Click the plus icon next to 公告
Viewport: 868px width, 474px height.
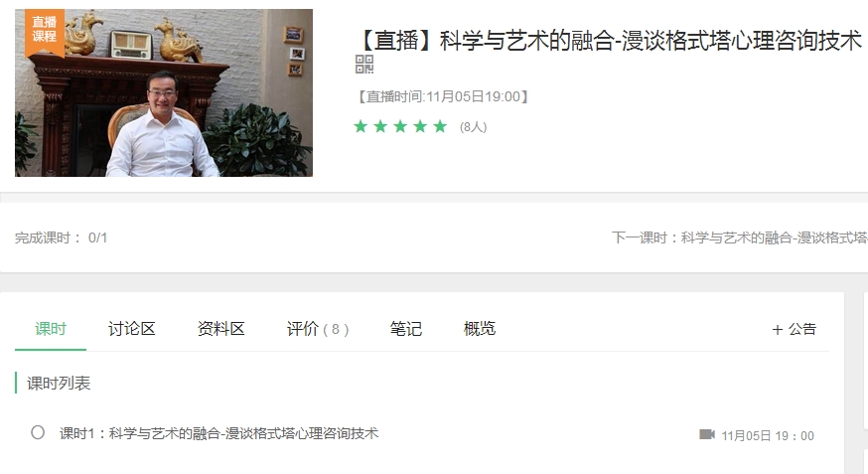click(778, 330)
